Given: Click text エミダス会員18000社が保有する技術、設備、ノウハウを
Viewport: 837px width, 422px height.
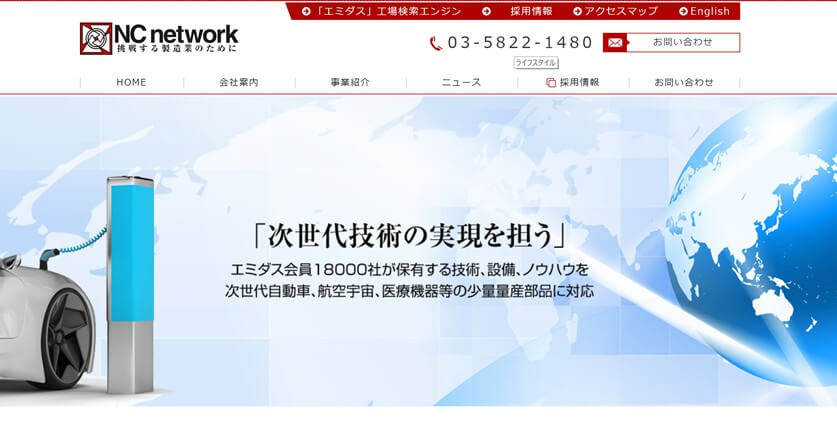Looking at the screenshot, I should 410,269.
